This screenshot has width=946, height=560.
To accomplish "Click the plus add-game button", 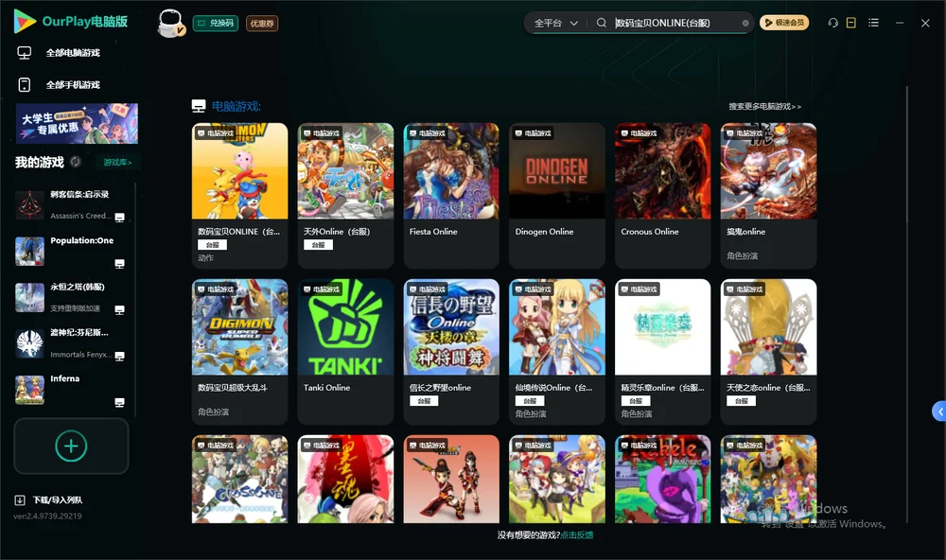I will (x=71, y=446).
